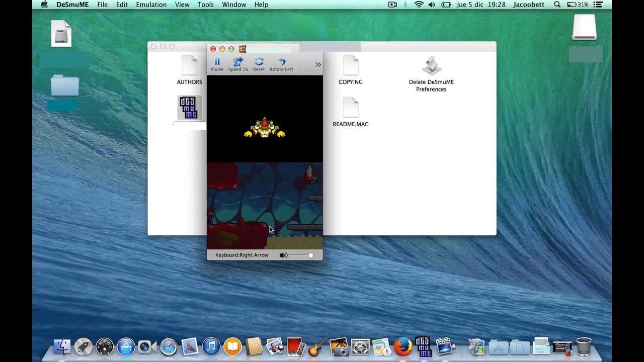The image size is (644, 362).
Task: Open the Apple menu
Action: (x=44, y=5)
